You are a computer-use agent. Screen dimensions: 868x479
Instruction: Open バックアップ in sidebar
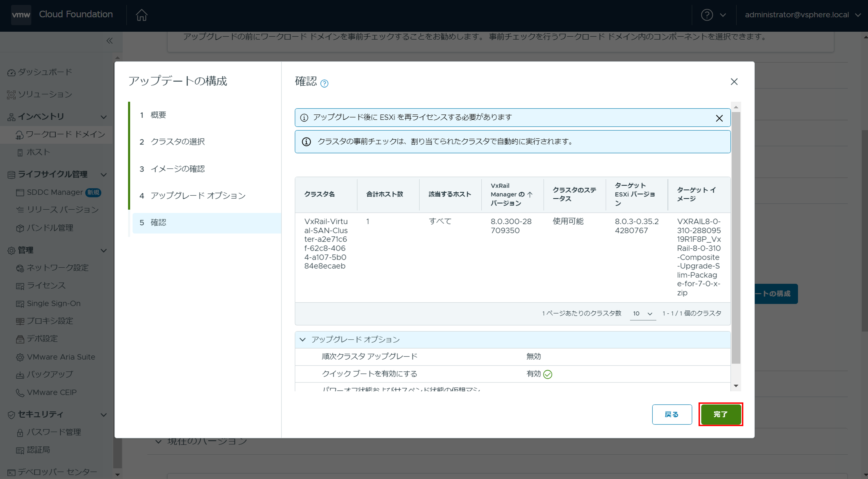[50, 375]
